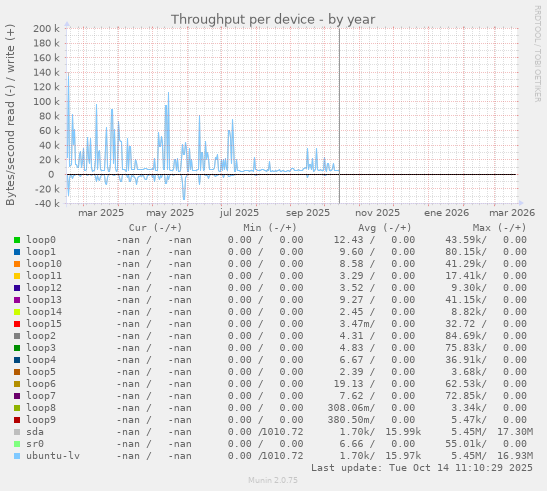Click the -40 k y-axis label
The height and width of the screenshot is (491, 547).
[x=47, y=203]
